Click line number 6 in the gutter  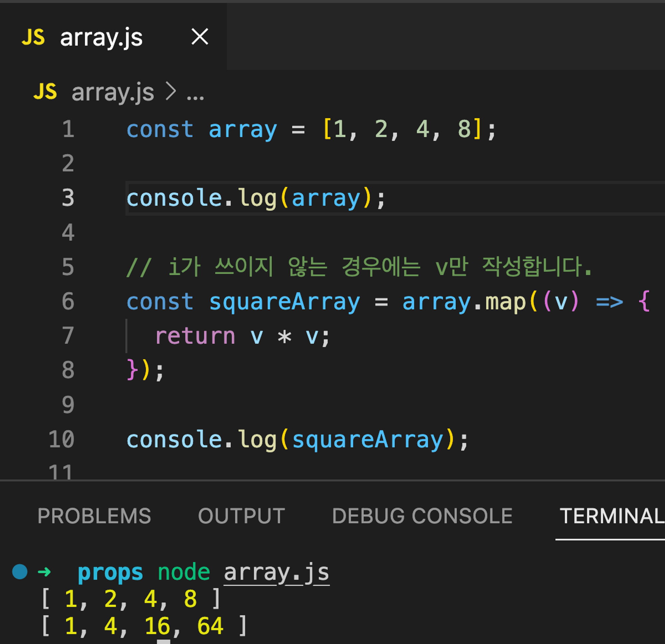click(x=68, y=302)
